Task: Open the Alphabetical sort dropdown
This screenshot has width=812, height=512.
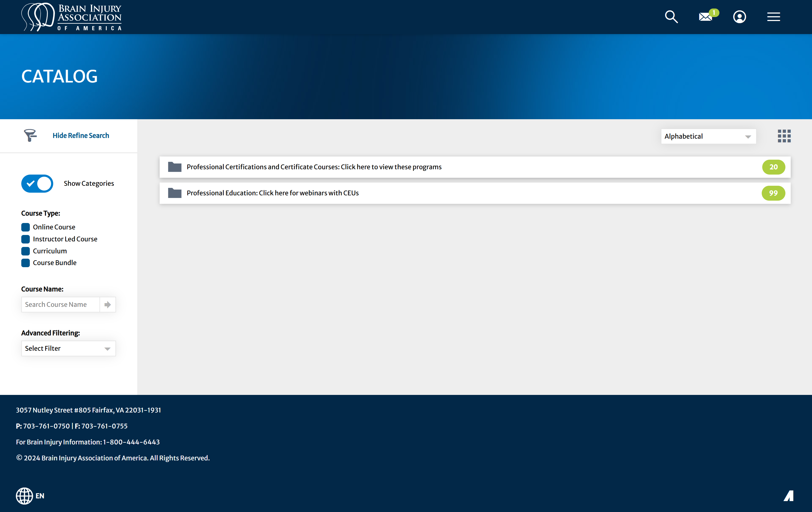Action: [x=709, y=136]
